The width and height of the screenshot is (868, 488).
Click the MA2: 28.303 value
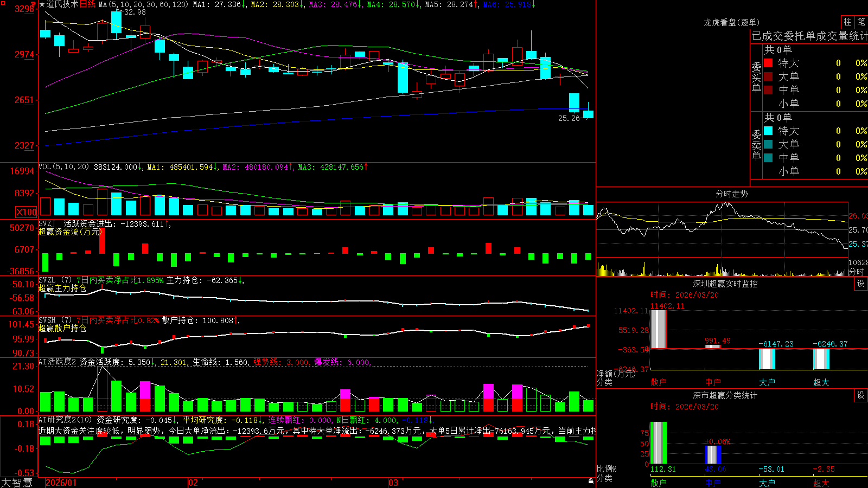click(276, 4)
